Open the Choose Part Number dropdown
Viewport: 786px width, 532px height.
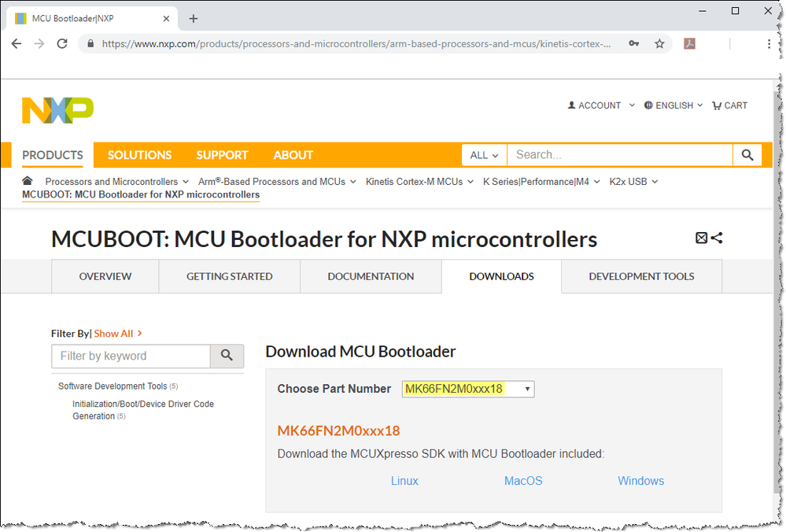[x=467, y=388]
